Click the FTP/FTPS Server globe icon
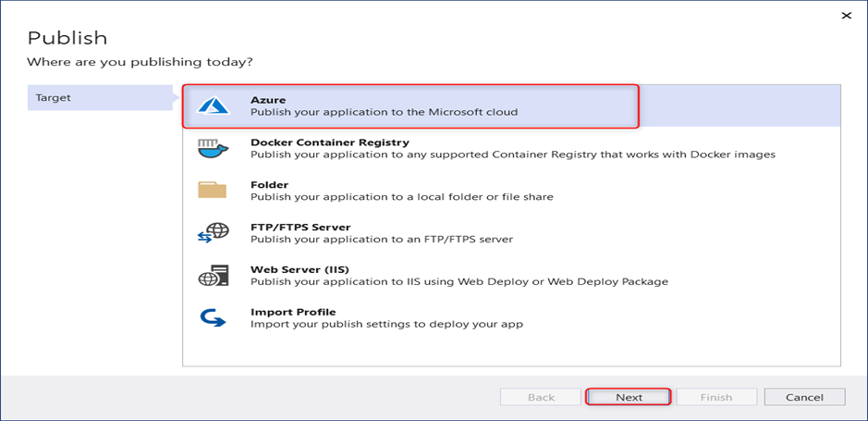This screenshot has height=421, width=868. 212,232
